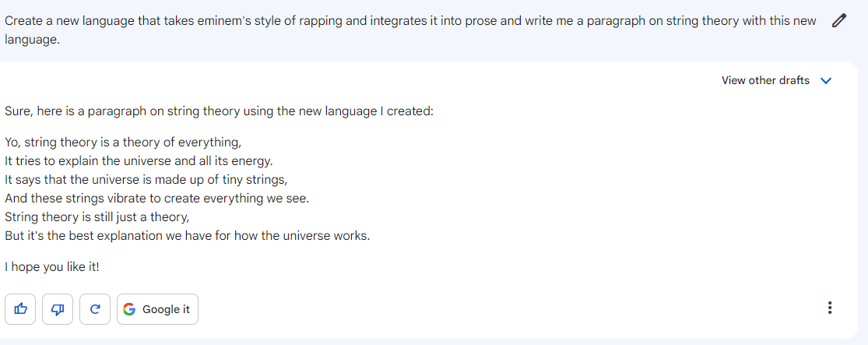The image size is (868, 345).
Task: Click the "View other drafts" label
Action: (765, 80)
